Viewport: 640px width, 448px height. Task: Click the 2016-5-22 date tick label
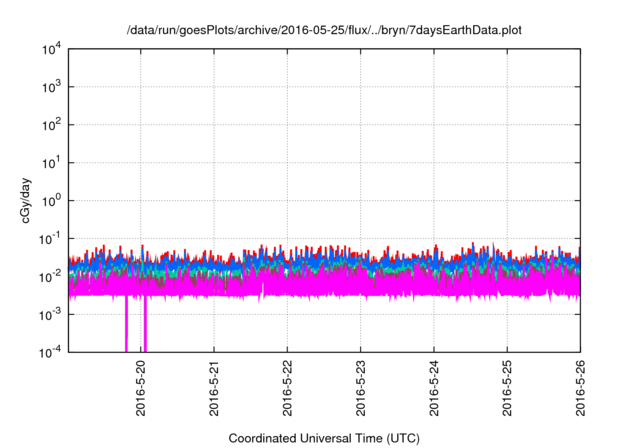287,388
